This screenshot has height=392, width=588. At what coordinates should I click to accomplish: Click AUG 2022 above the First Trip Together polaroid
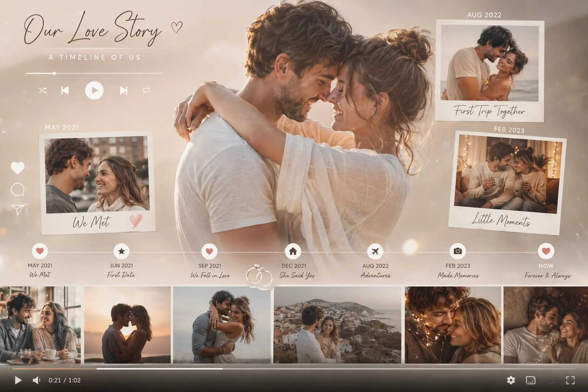(484, 15)
